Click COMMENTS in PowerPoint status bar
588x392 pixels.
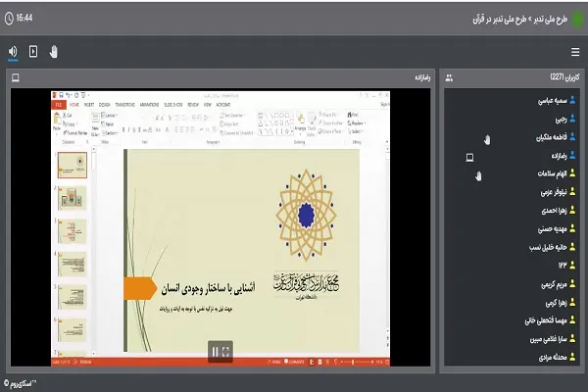pyautogui.click(x=294, y=362)
